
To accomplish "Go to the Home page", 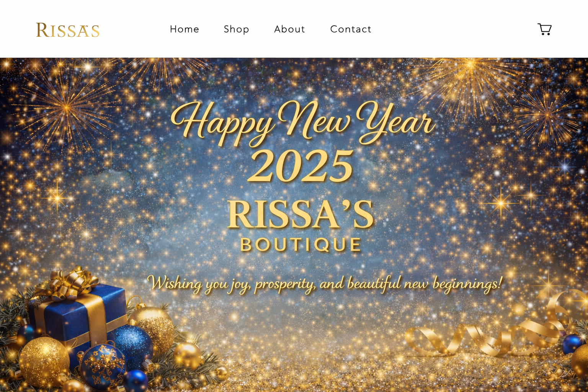I will point(185,29).
